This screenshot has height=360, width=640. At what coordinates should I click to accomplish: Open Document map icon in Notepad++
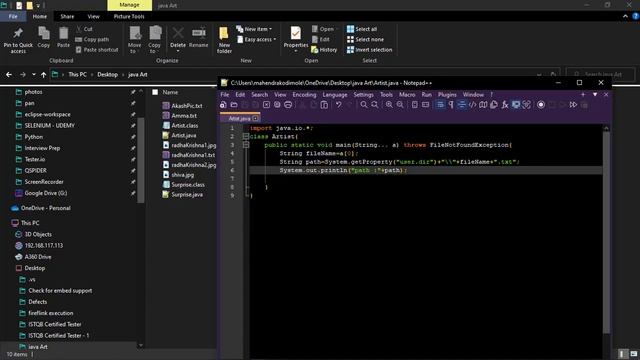tap(483, 105)
